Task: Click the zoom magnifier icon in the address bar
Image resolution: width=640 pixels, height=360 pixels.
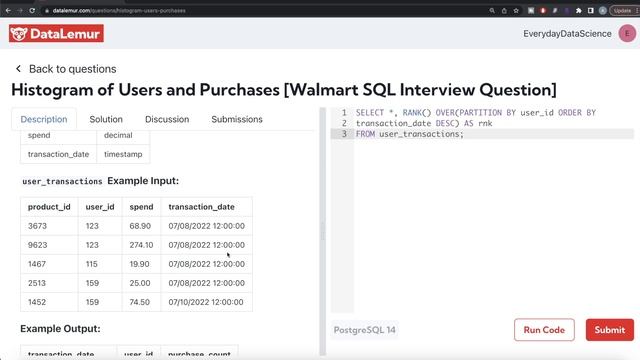Action: (492, 11)
